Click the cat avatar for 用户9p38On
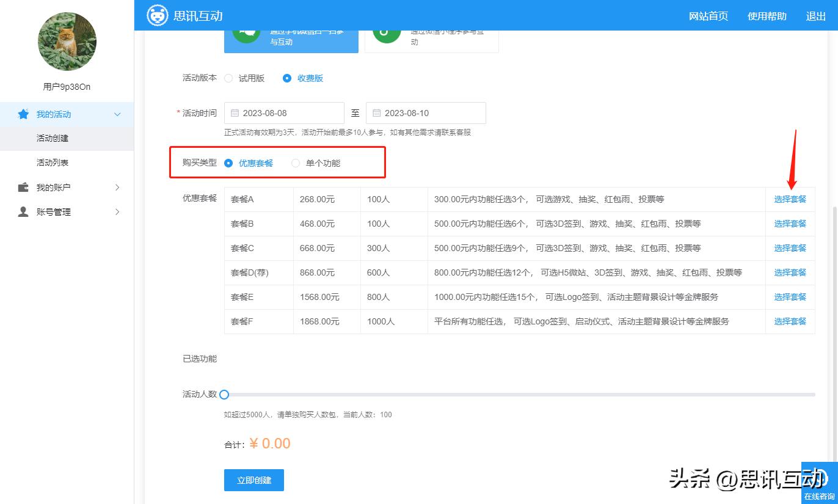The height and width of the screenshot is (504, 838). tap(67, 42)
